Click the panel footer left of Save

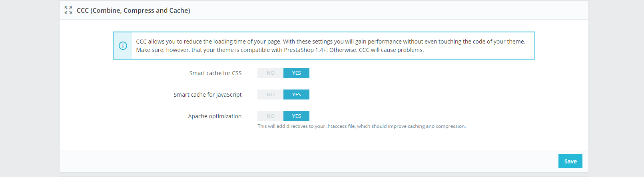click(309, 161)
